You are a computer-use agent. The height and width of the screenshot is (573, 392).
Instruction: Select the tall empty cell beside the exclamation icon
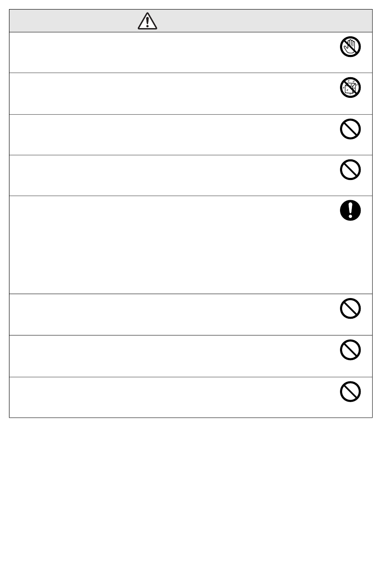click(x=171, y=245)
